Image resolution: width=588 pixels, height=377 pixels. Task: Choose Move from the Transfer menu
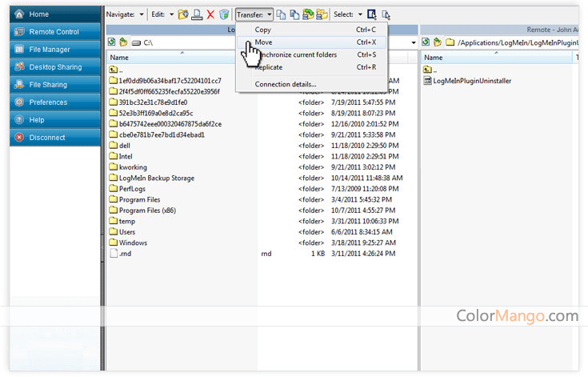[x=264, y=42]
